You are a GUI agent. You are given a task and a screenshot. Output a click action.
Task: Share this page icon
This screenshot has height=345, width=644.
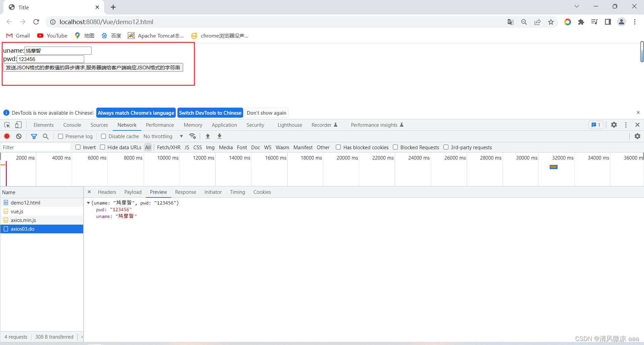click(x=537, y=22)
